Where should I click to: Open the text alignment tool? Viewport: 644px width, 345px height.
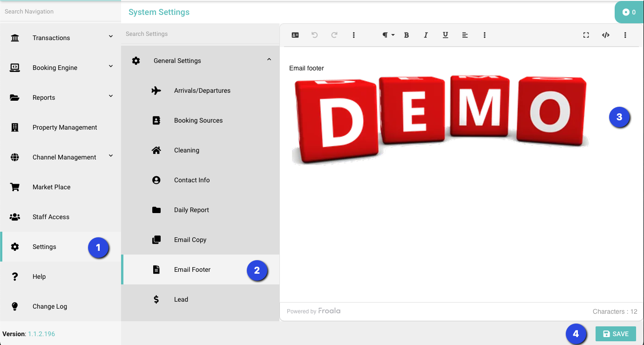pyautogui.click(x=465, y=35)
